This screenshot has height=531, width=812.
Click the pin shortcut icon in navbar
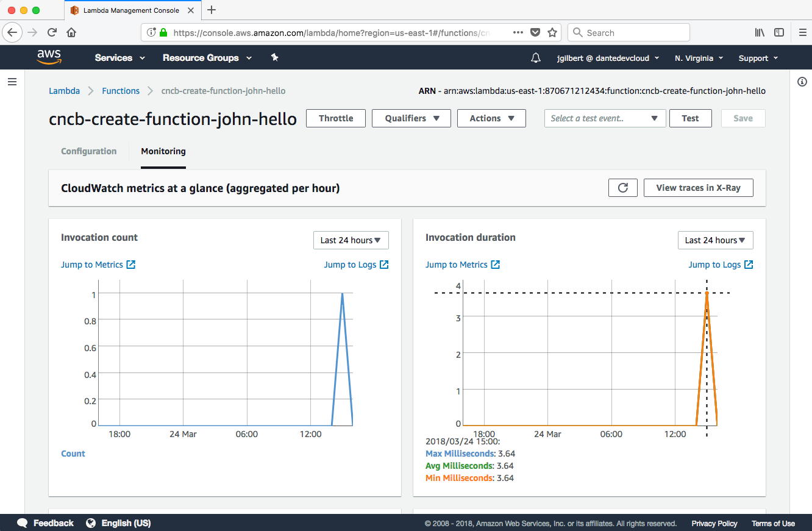[274, 57]
